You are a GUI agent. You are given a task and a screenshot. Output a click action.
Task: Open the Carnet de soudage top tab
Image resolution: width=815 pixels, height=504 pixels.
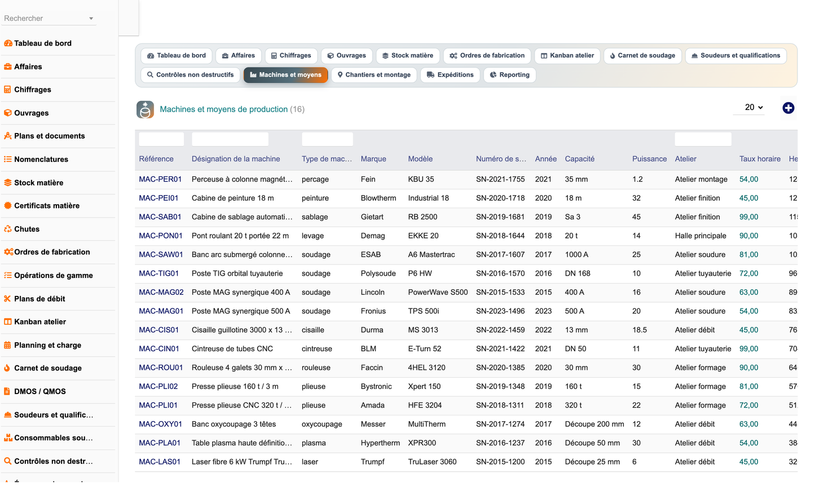click(642, 56)
